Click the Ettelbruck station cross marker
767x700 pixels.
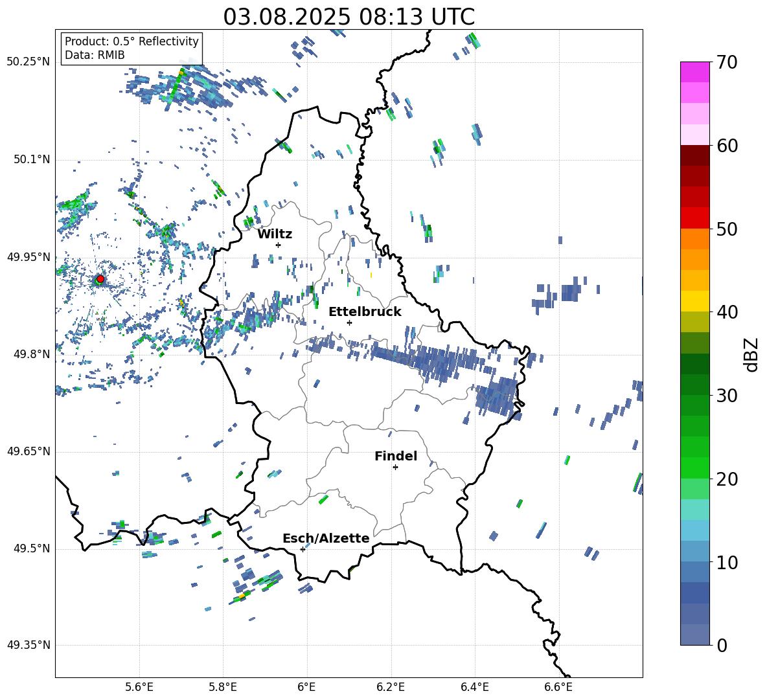pos(349,322)
